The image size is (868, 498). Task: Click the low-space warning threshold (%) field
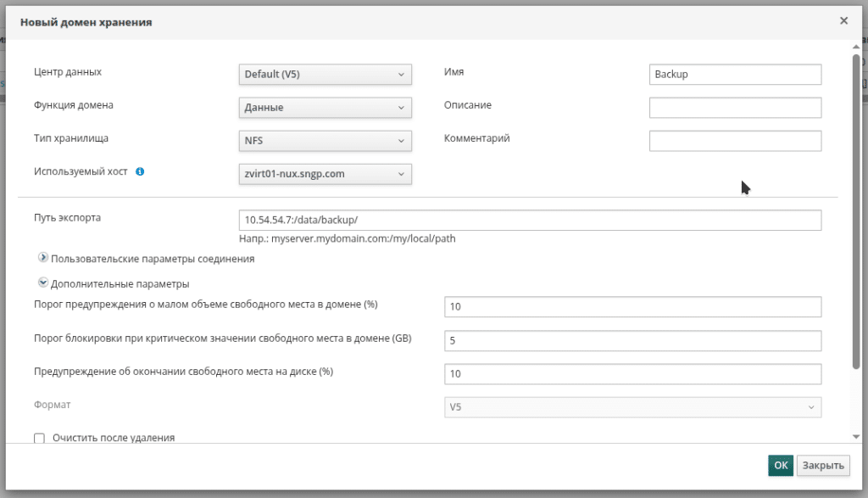point(632,306)
